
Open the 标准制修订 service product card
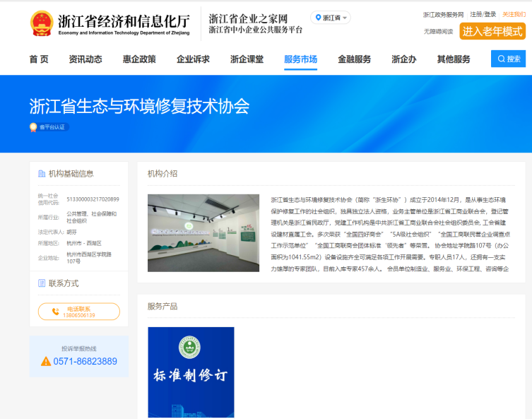(191, 372)
